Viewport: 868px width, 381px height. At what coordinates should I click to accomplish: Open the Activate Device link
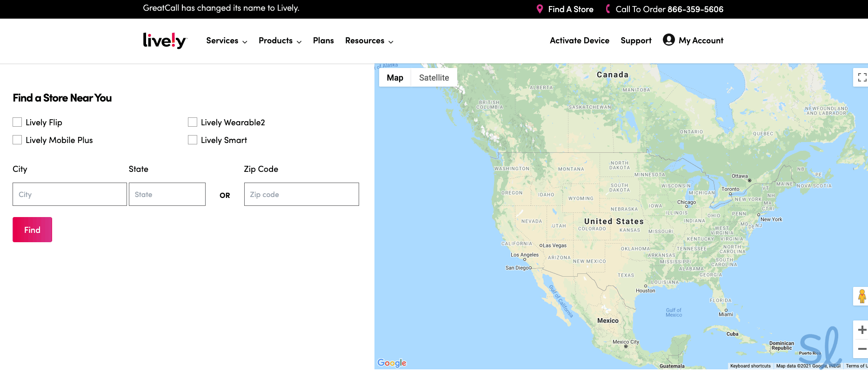pyautogui.click(x=579, y=41)
